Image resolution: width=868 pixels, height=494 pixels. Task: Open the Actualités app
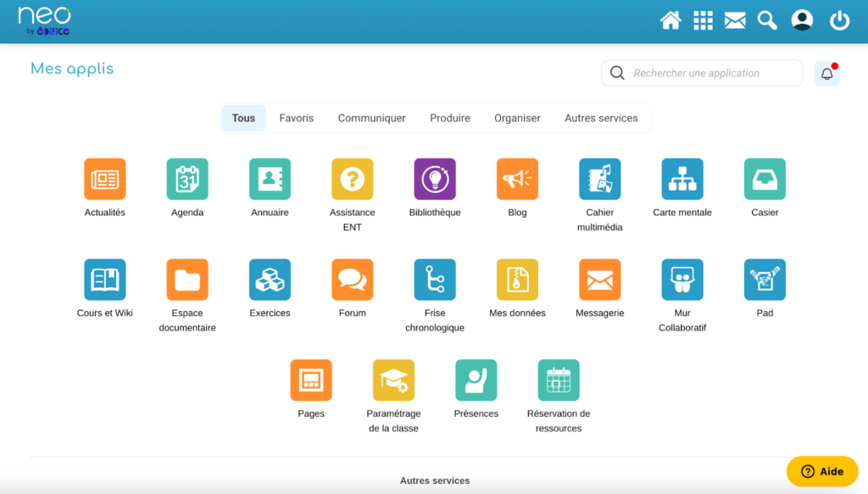104,180
